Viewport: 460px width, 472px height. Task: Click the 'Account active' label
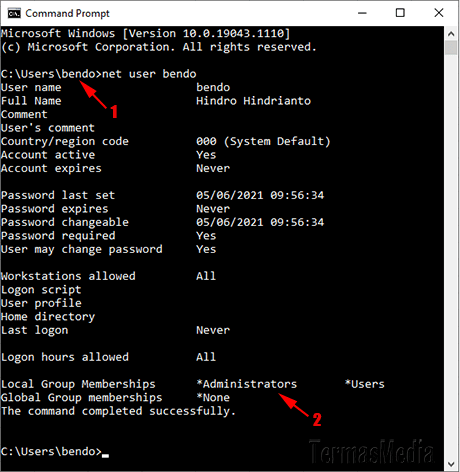point(48,155)
